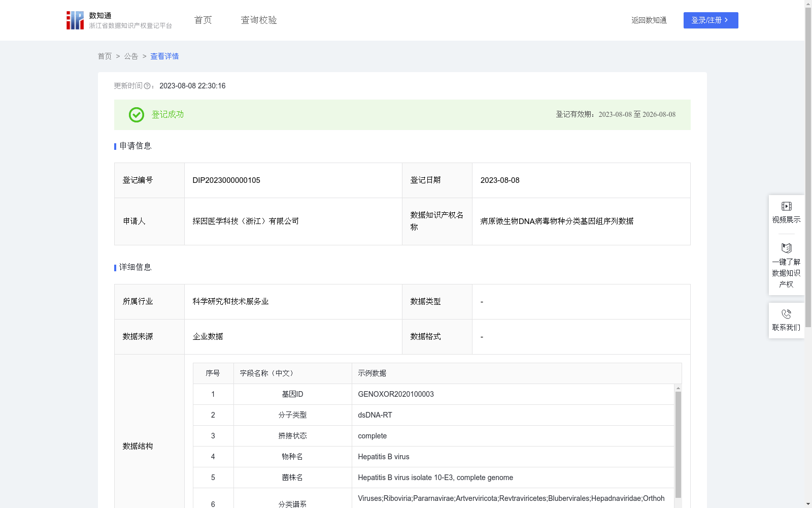Image resolution: width=812 pixels, height=508 pixels.
Task: Click the 'complete' sample value
Action: pos(372,436)
